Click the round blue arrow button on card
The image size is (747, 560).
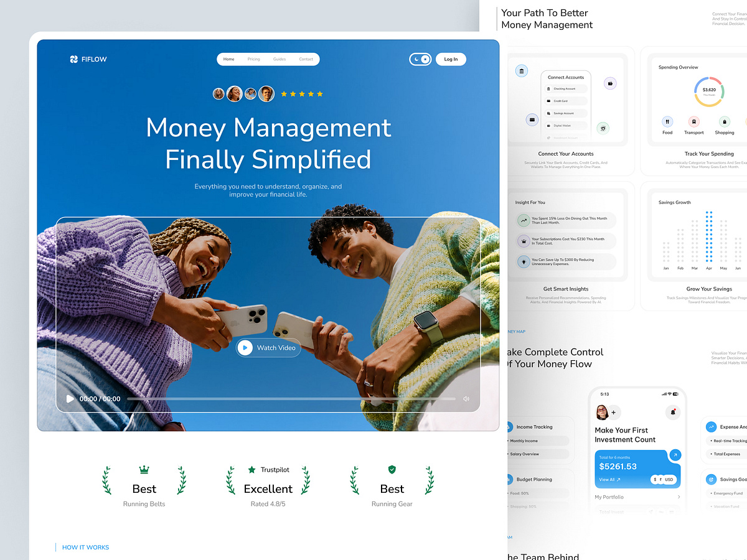675,456
